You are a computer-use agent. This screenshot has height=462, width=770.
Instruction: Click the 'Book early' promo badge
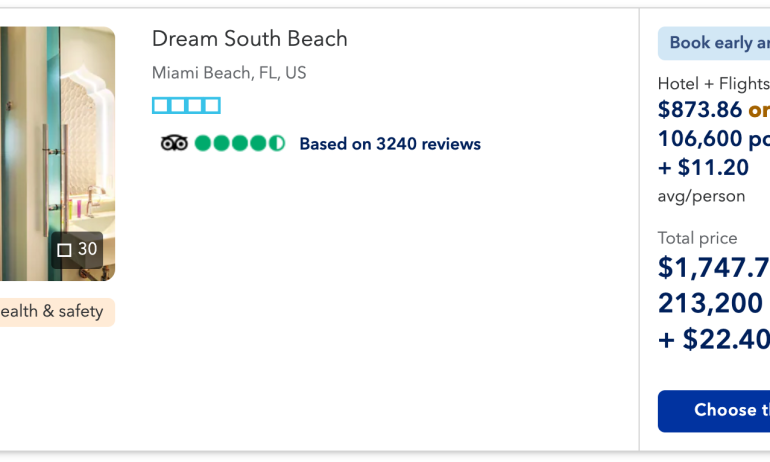(714, 43)
